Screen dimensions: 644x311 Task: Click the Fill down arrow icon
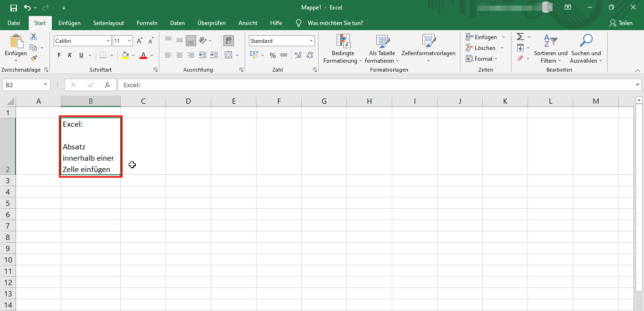[x=520, y=48]
